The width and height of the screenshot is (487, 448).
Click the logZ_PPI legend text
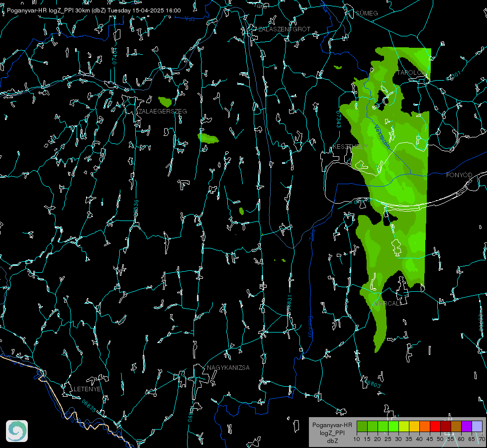click(x=332, y=433)
